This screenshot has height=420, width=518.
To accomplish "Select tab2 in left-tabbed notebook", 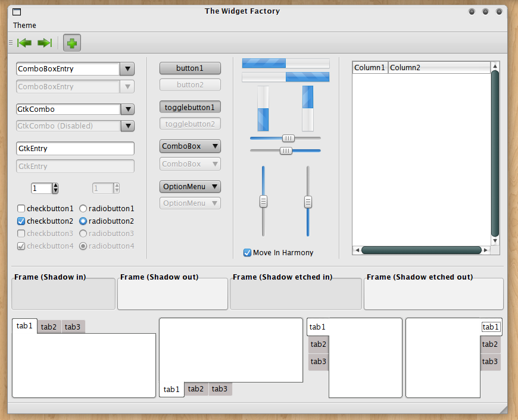I will point(319,344).
